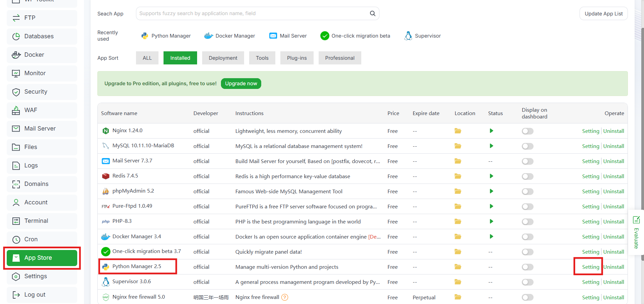Switch to ALL apps tab
The image size is (644, 304).
click(x=147, y=58)
